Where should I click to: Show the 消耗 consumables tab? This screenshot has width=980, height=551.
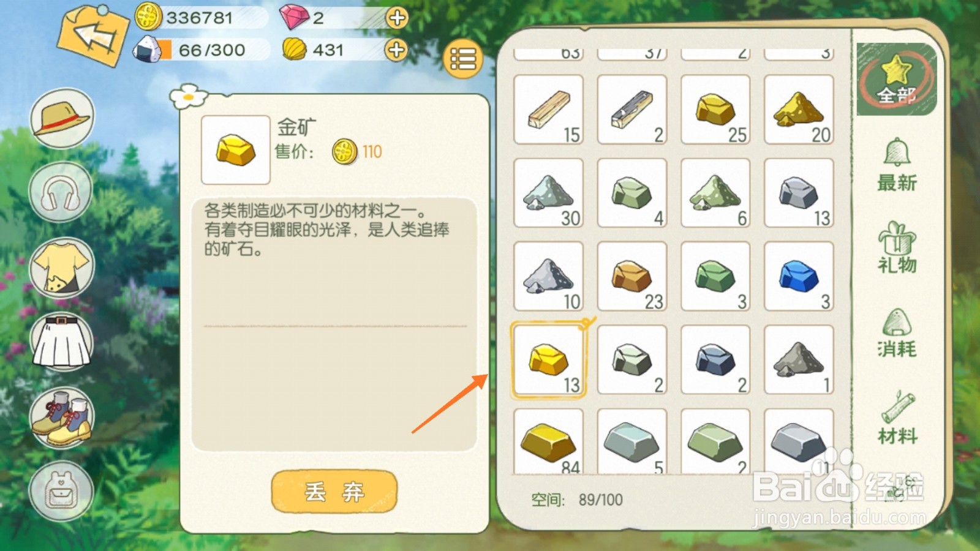[897, 333]
